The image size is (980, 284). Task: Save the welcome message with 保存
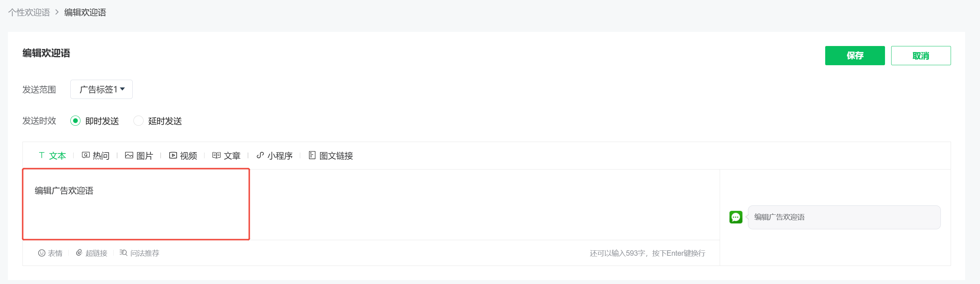pyautogui.click(x=855, y=56)
